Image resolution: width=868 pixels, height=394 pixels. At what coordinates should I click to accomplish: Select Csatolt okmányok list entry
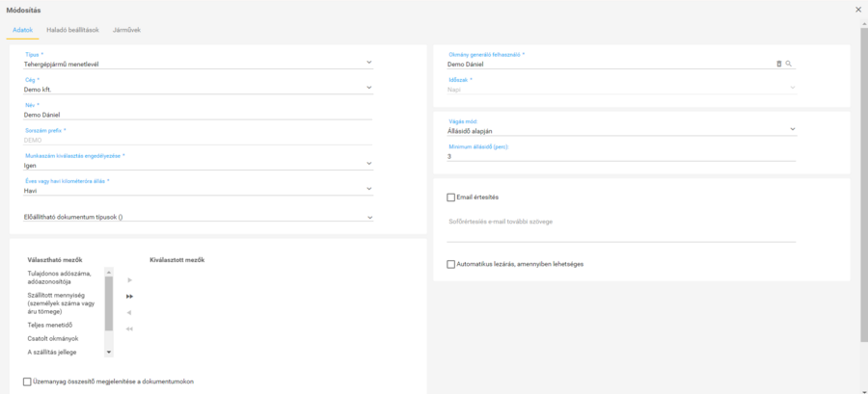coord(53,338)
